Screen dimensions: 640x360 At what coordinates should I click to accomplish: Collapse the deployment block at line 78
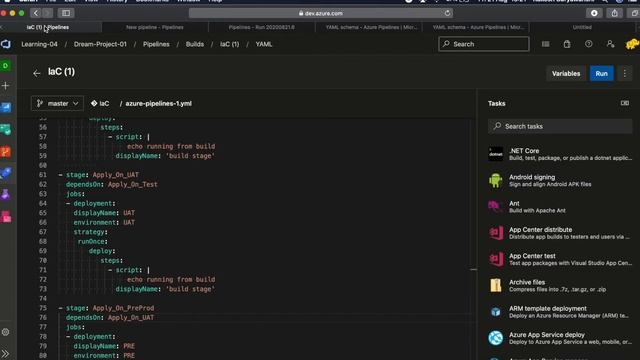68,336
